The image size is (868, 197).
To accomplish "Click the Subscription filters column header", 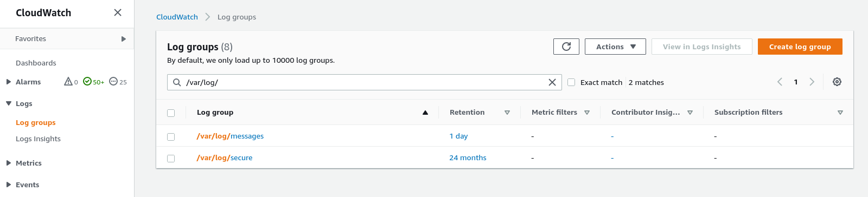I will pyautogui.click(x=749, y=113).
